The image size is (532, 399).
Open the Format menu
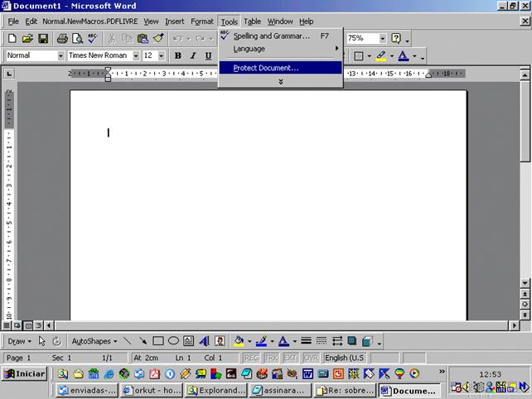pyautogui.click(x=202, y=22)
